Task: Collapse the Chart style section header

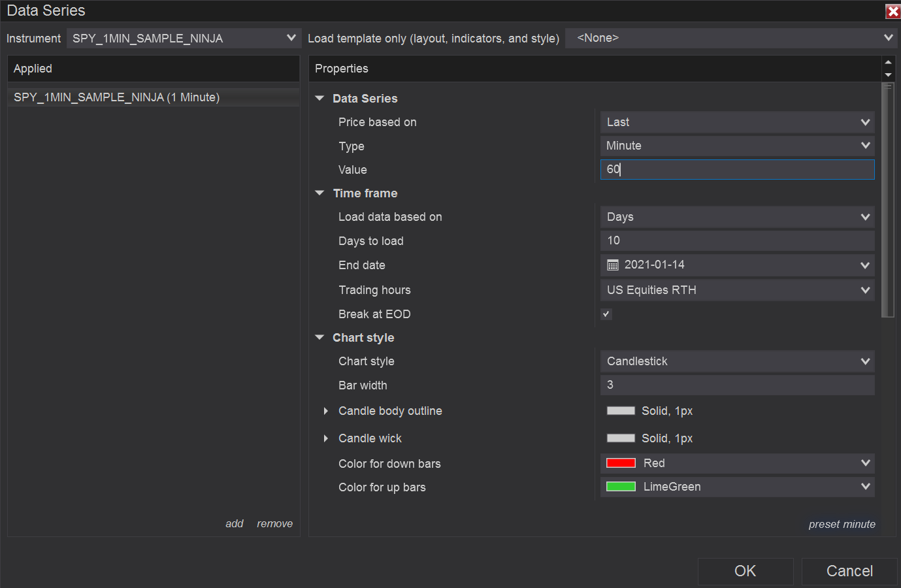Action: coord(319,338)
